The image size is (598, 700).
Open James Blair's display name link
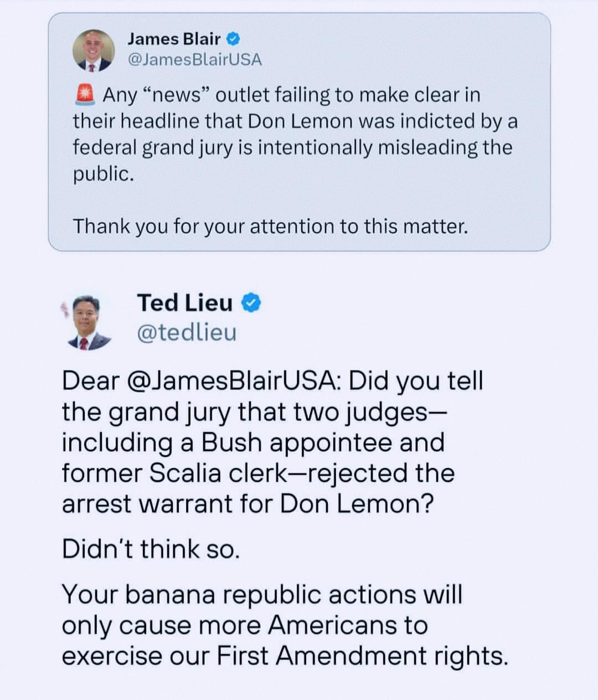point(174,39)
